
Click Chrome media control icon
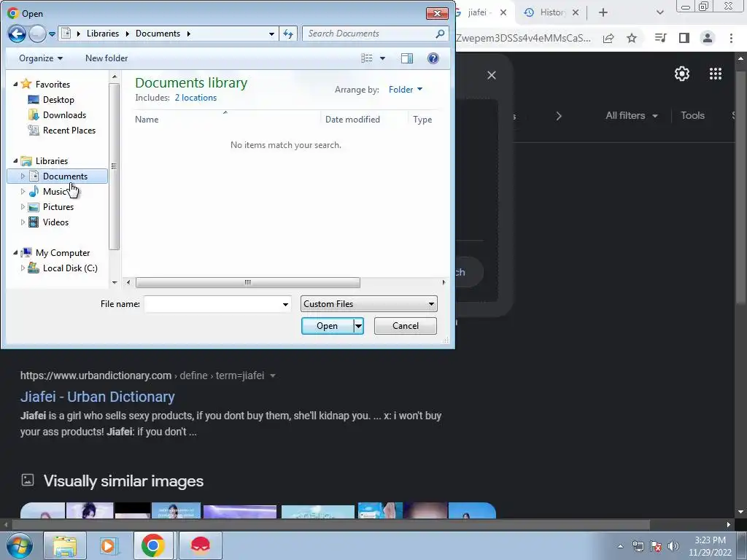660,38
